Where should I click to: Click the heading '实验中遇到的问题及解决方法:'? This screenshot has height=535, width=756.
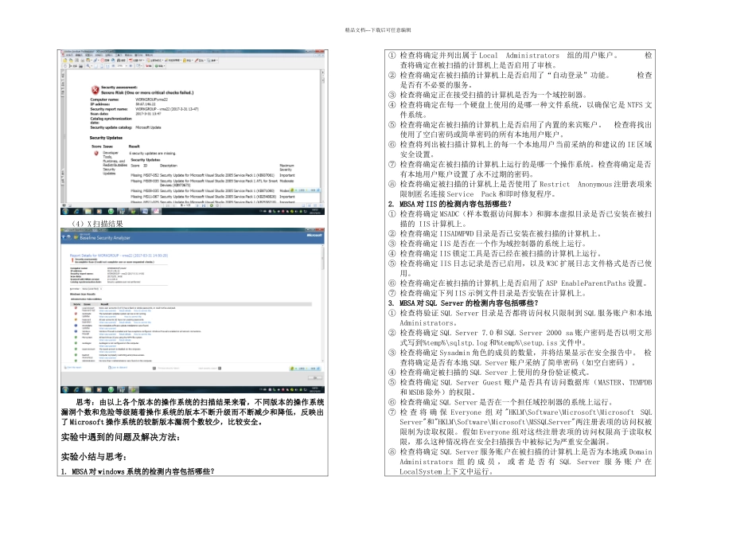tap(120, 438)
